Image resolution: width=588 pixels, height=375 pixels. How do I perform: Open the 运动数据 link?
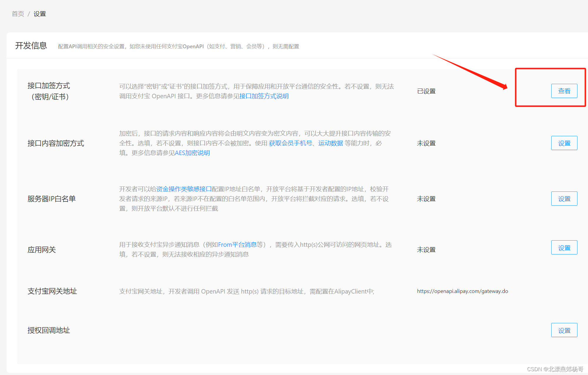pos(331,143)
